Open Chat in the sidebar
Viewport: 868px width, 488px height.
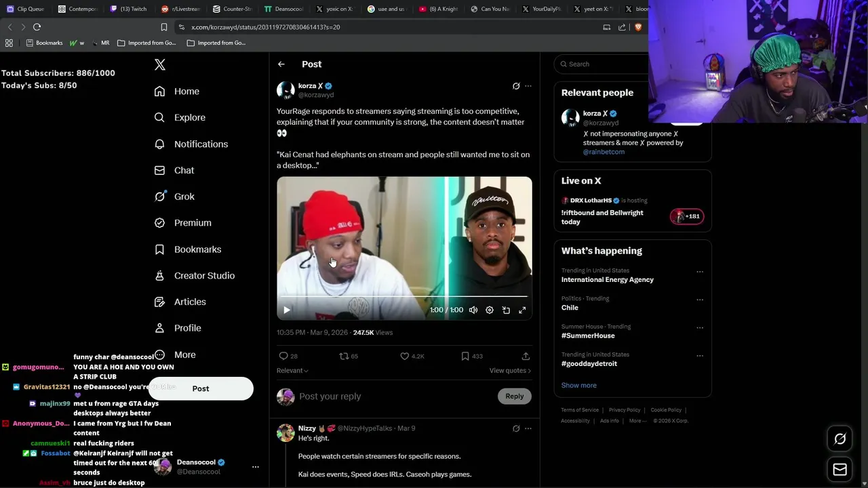pyautogui.click(x=174, y=170)
